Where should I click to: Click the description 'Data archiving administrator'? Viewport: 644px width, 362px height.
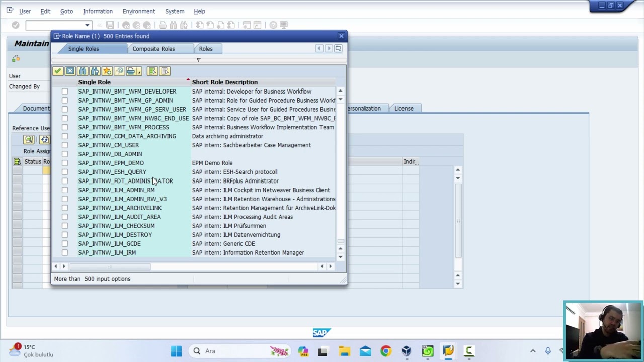click(227, 136)
